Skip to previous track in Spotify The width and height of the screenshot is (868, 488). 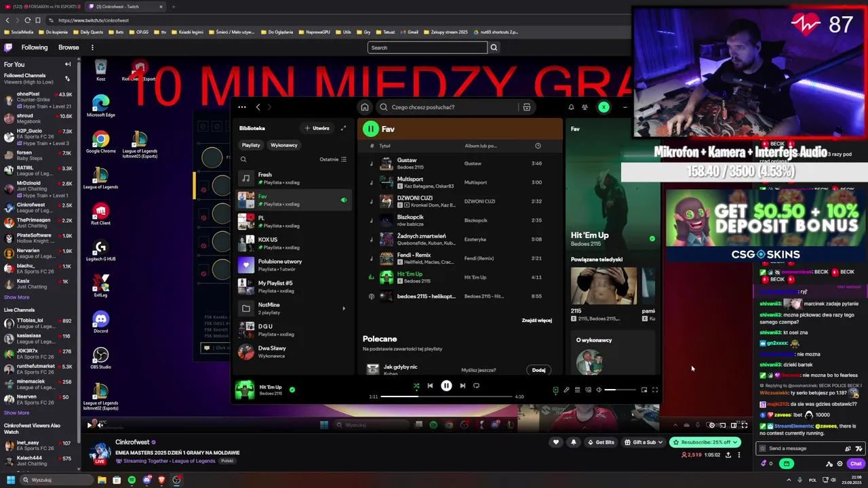point(430,386)
